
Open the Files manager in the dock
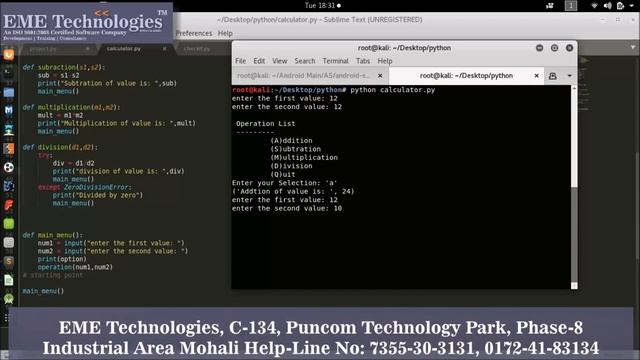pyautogui.click(x=9, y=92)
